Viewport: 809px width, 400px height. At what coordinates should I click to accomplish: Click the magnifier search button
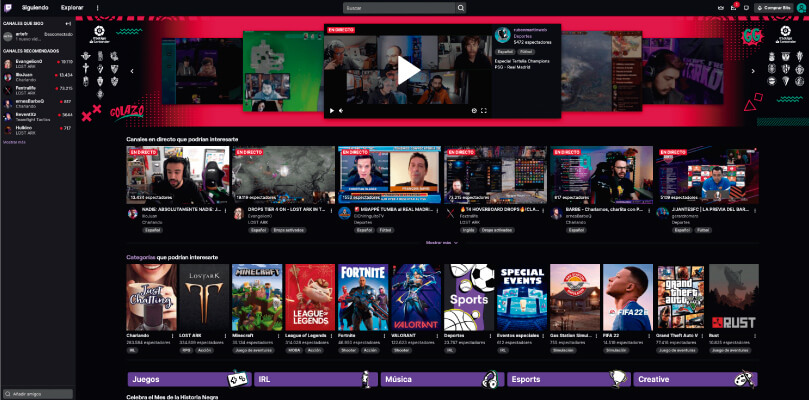coord(460,8)
